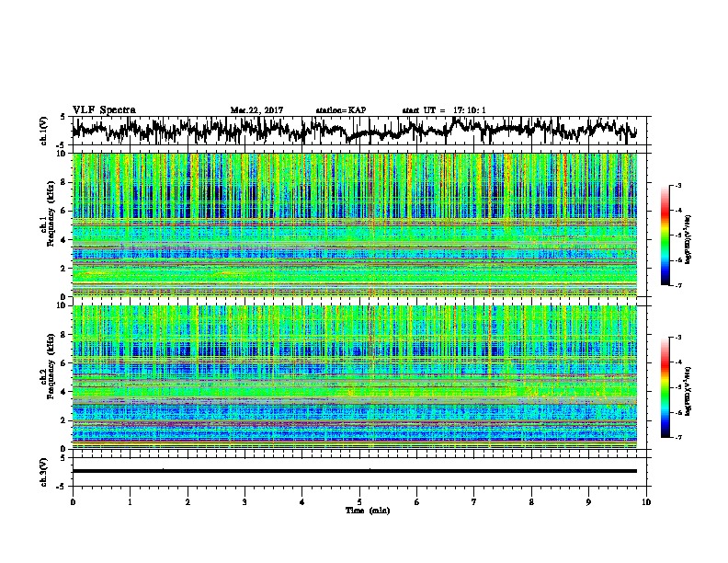Select the date "Mar.22, 2017"
Image resolution: width=728 pixels, height=563 pixels.
pyautogui.click(x=256, y=110)
